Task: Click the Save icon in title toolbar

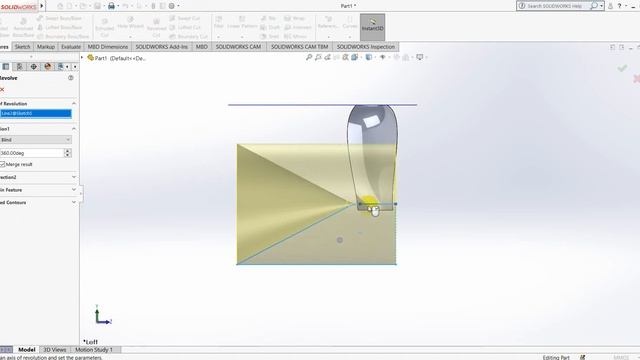Action: (97, 6)
